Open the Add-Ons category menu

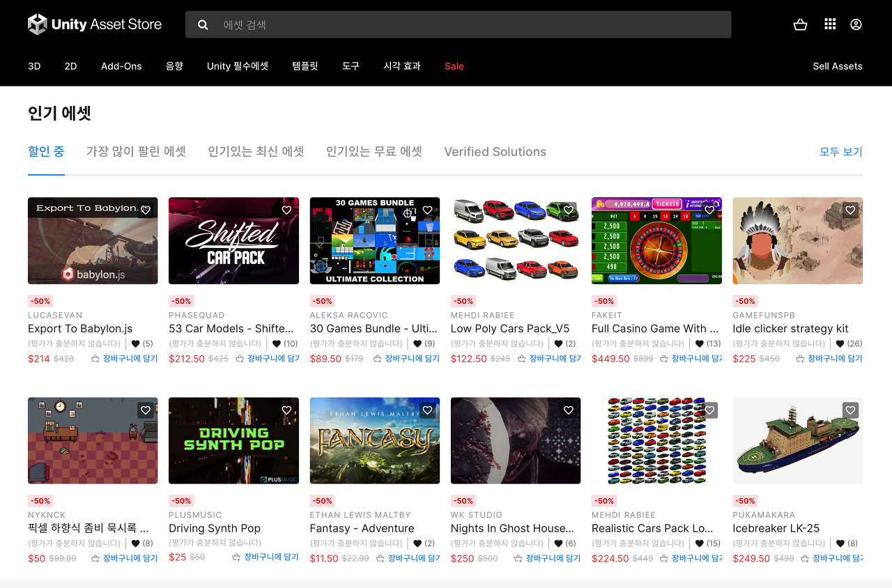click(121, 66)
